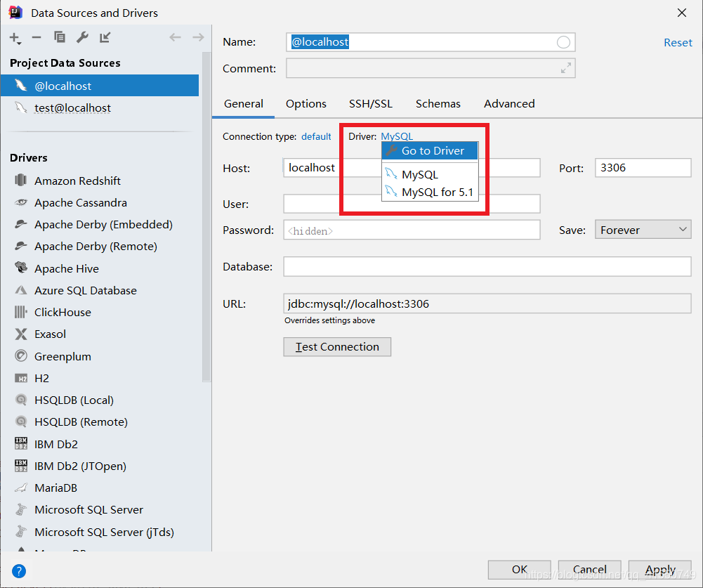
Task: Switch to the General tab
Action: (x=244, y=103)
